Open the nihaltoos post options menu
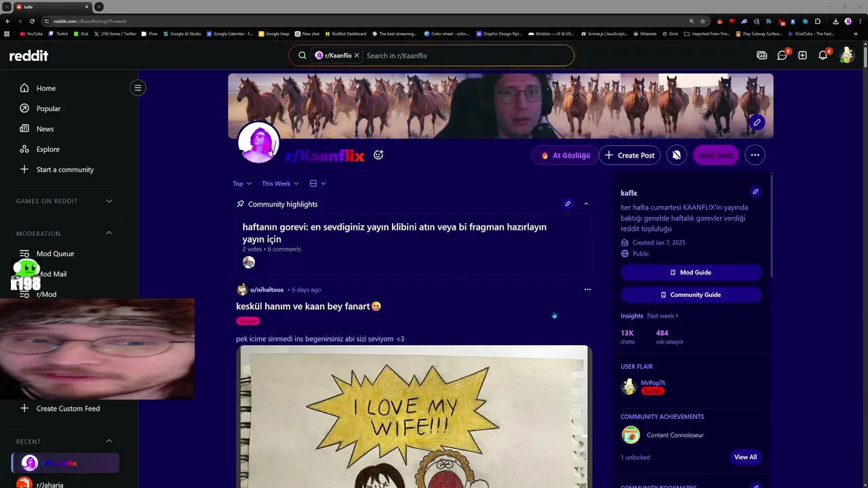The width and height of the screenshot is (868, 488). coord(587,289)
